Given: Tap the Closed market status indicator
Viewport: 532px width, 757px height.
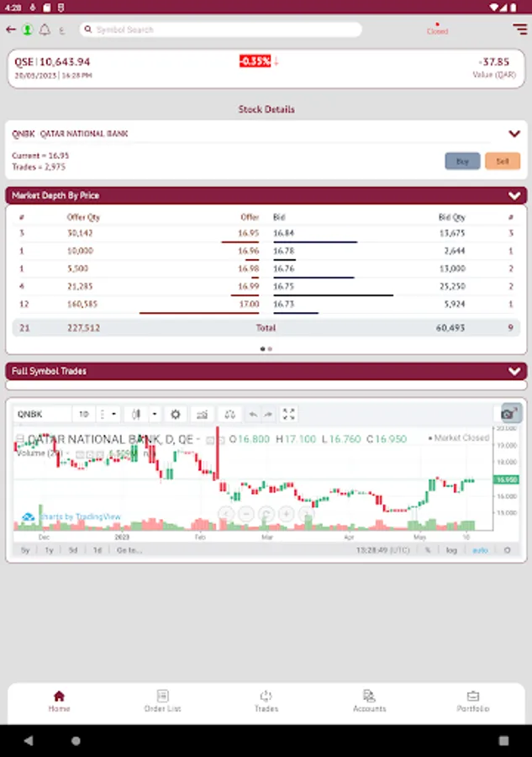Looking at the screenshot, I should [x=437, y=29].
